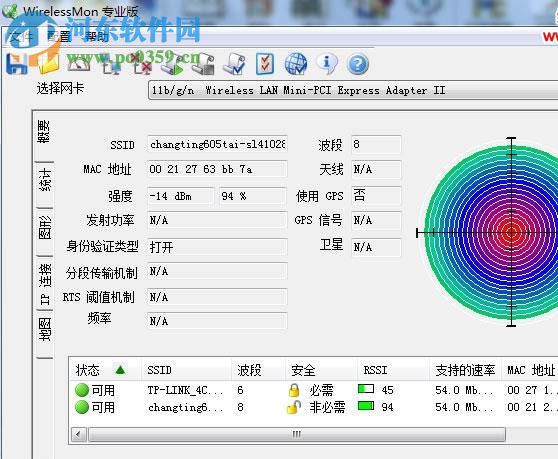The height and width of the screenshot is (459, 558).
Task: Click the 天线 N/A field
Action: click(x=376, y=169)
